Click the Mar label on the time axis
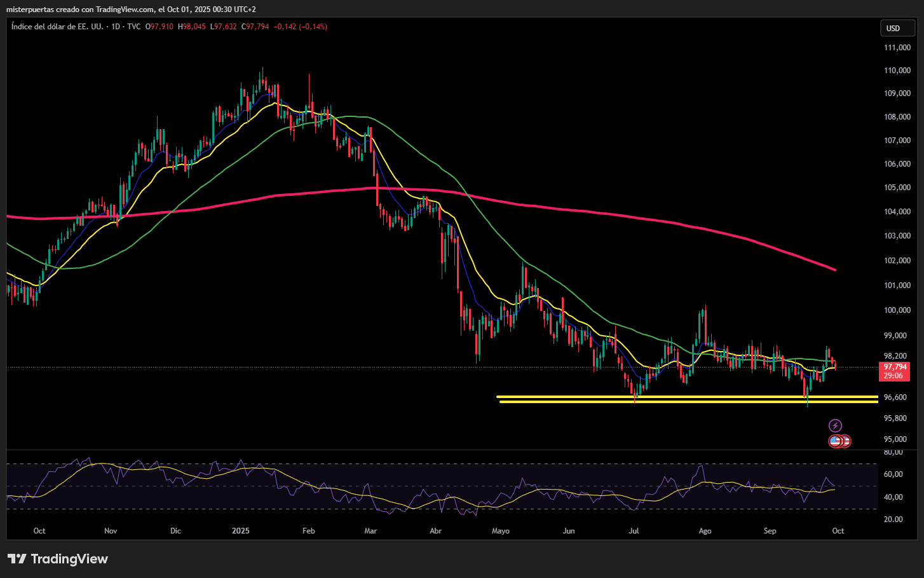The width and height of the screenshot is (924, 578). [x=370, y=531]
